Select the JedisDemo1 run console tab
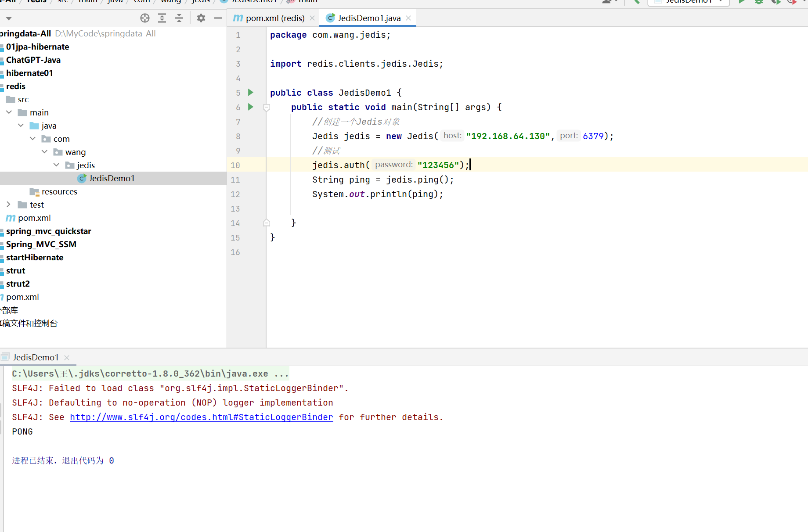 [x=36, y=357]
